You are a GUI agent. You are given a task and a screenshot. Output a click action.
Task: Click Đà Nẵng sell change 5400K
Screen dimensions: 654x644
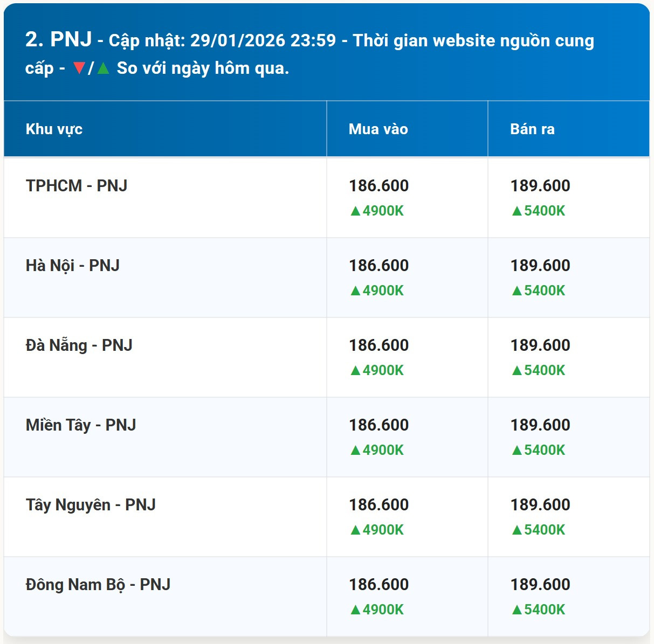pyautogui.click(x=539, y=370)
